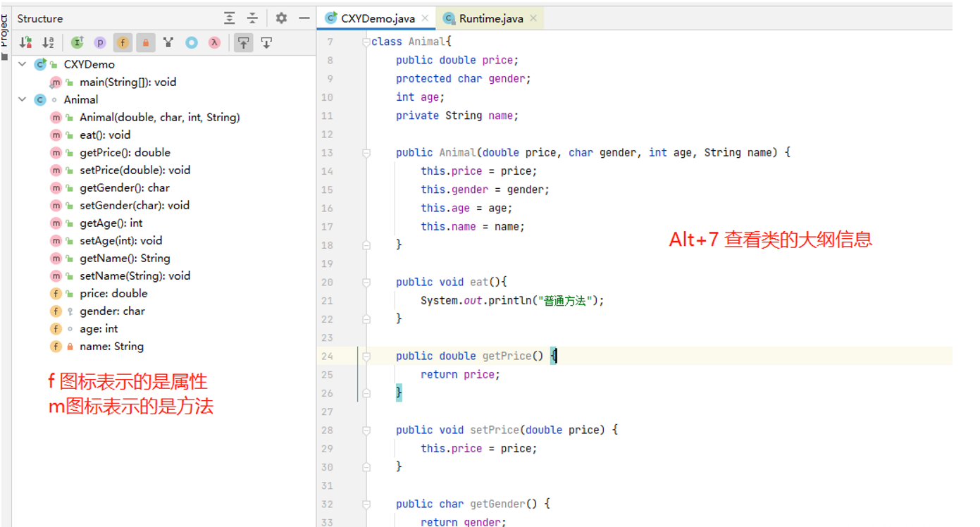
Task: Fold the class Animal block at line 7
Action: (366, 42)
